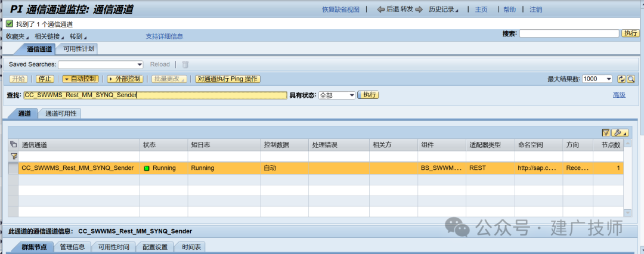Click the 自动 control data cell
Viewport: 644px width, 254px height.
[284, 168]
